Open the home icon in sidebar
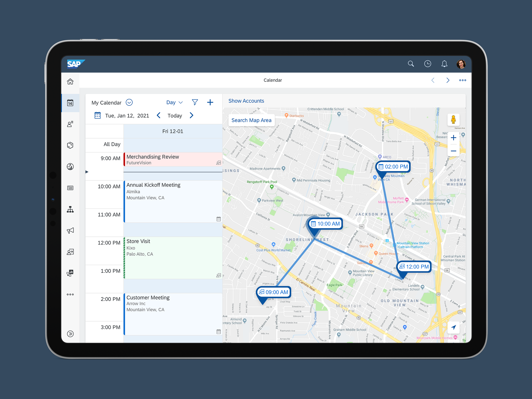Screen dimensions: 532x399 click(70, 82)
